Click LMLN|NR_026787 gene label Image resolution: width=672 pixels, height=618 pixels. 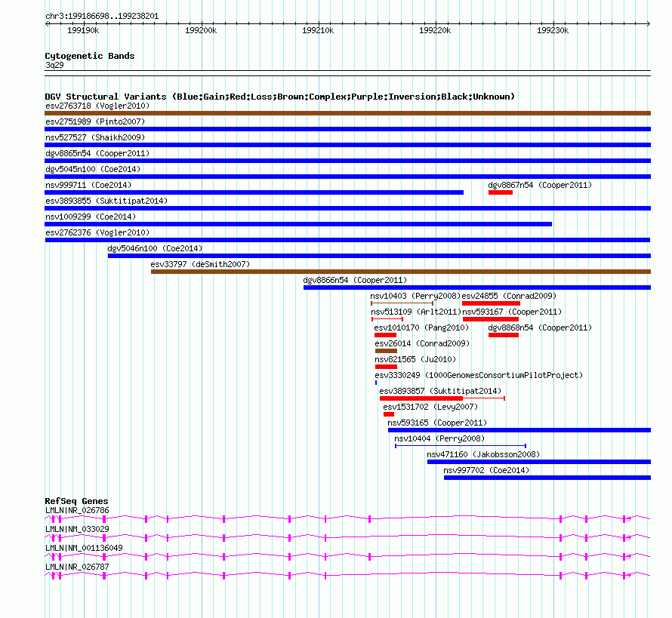[77, 567]
